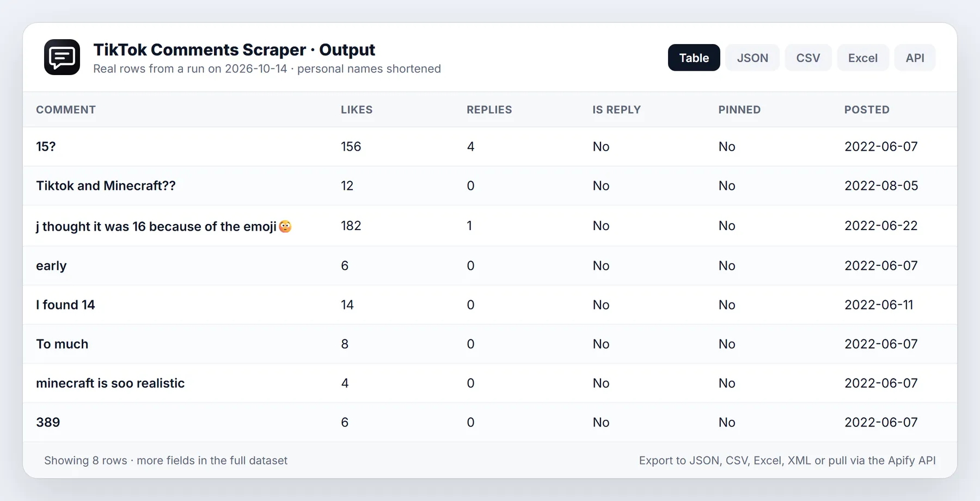The width and height of the screenshot is (980, 501).
Task: Select the comment "early"
Action: (x=51, y=266)
